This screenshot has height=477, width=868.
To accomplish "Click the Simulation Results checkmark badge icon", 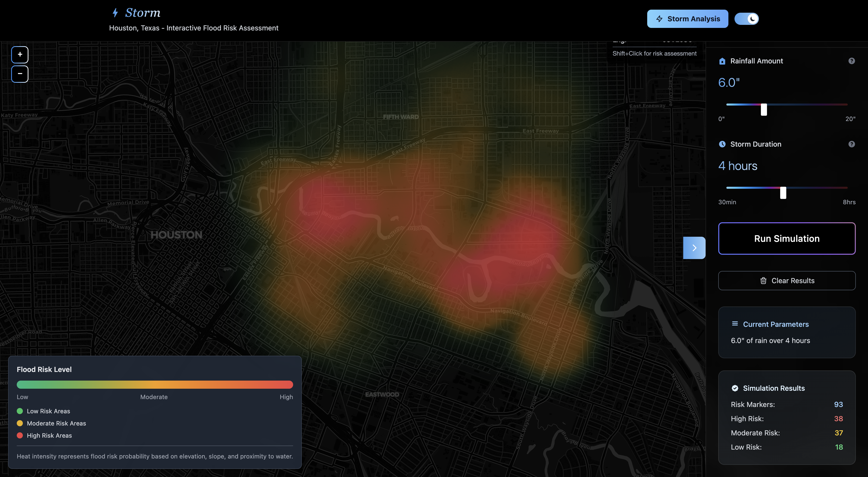I will (x=735, y=388).
